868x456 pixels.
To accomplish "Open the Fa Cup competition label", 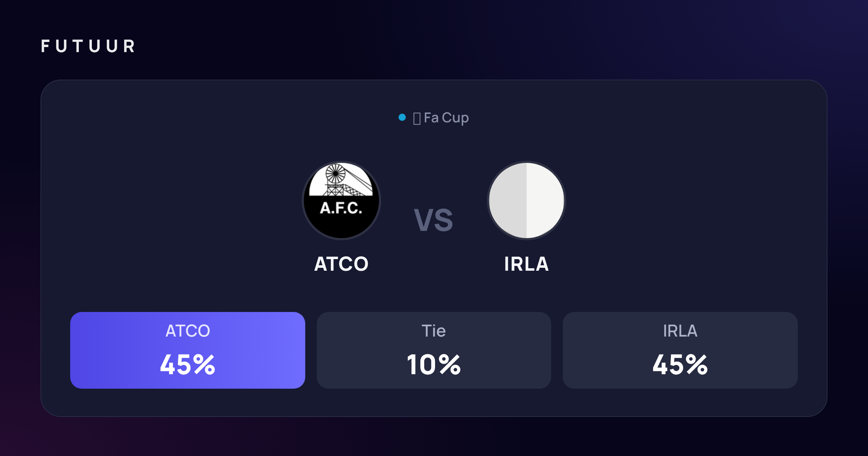I will 446,118.
